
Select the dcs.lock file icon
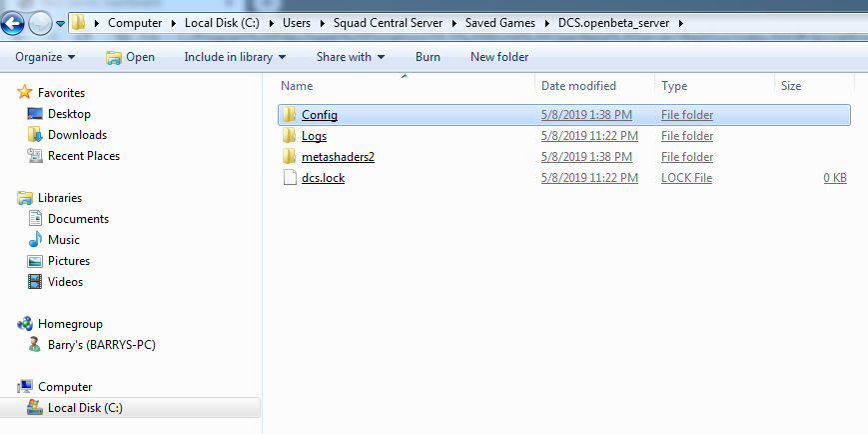[x=290, y=178]
